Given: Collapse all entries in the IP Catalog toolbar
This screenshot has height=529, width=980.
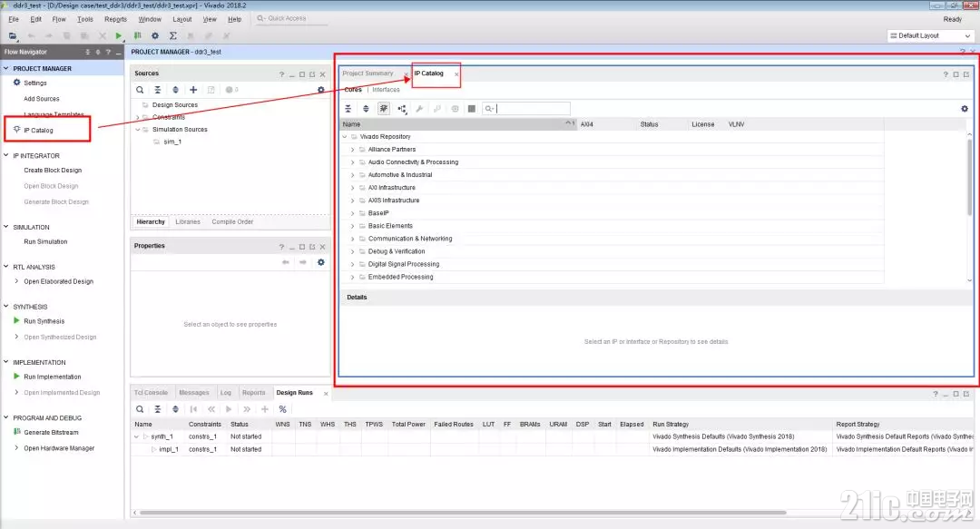Looking at the screenshot, I should (348, 109).
